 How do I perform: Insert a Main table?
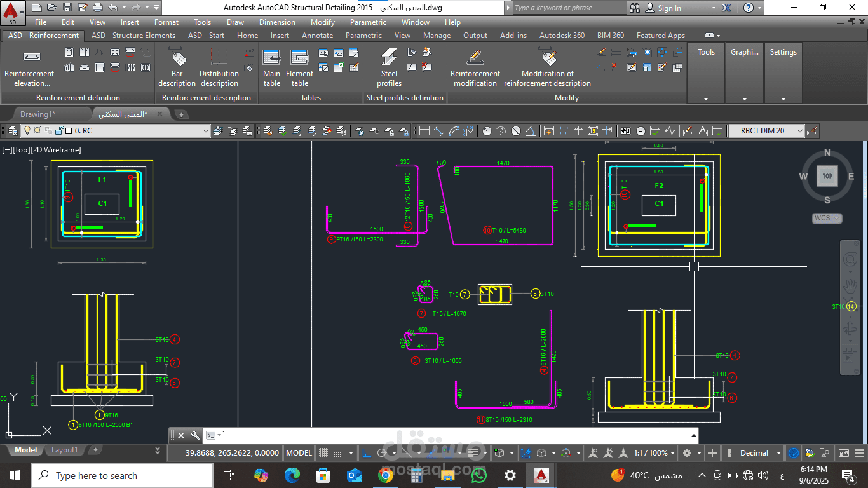click(x=271, y=67)
